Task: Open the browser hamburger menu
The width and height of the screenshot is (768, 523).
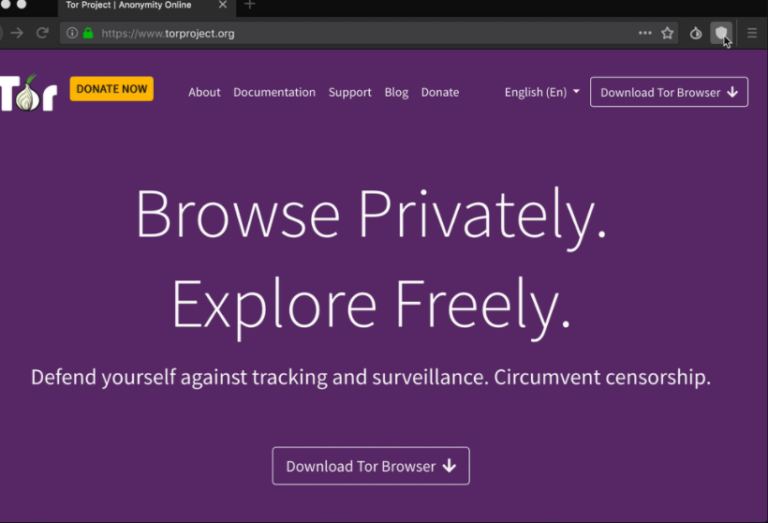Action: click(x=753, y=33)
